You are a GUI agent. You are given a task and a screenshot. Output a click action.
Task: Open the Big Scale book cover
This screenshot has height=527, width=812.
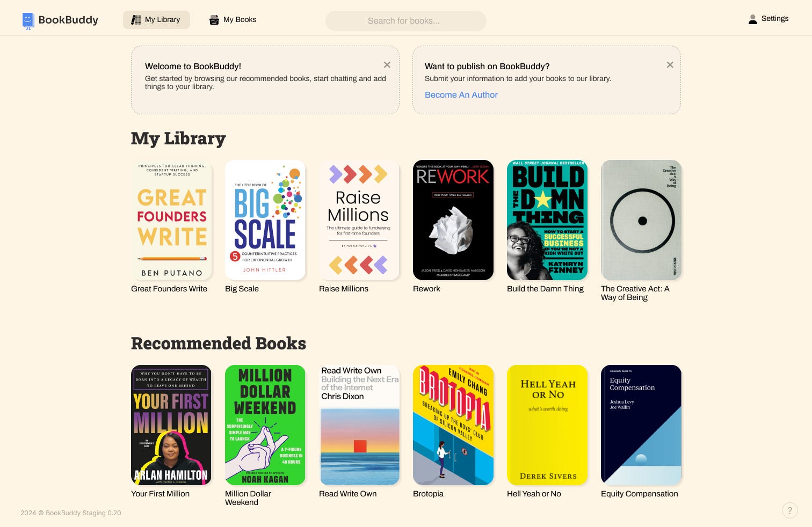(265, 220)
